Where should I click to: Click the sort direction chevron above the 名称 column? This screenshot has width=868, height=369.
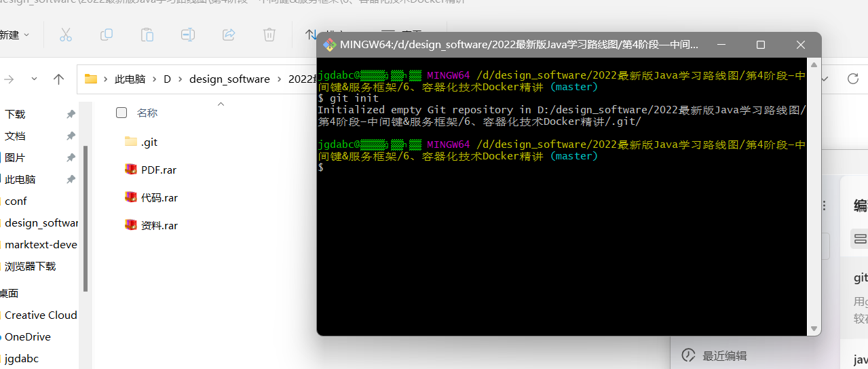(221, 104)
